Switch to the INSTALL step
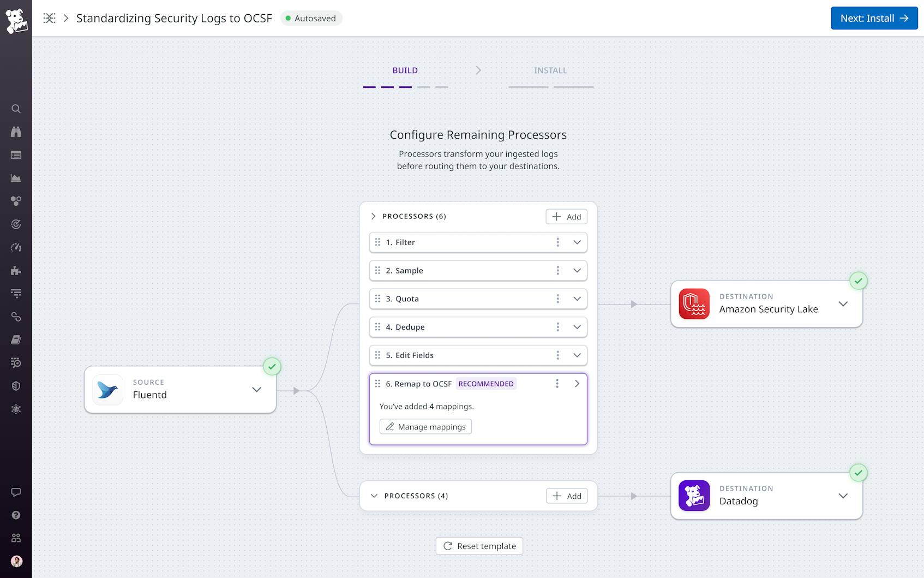Image resolution: width=924 pixels, height=578 pixels. (x=550, y=70)
